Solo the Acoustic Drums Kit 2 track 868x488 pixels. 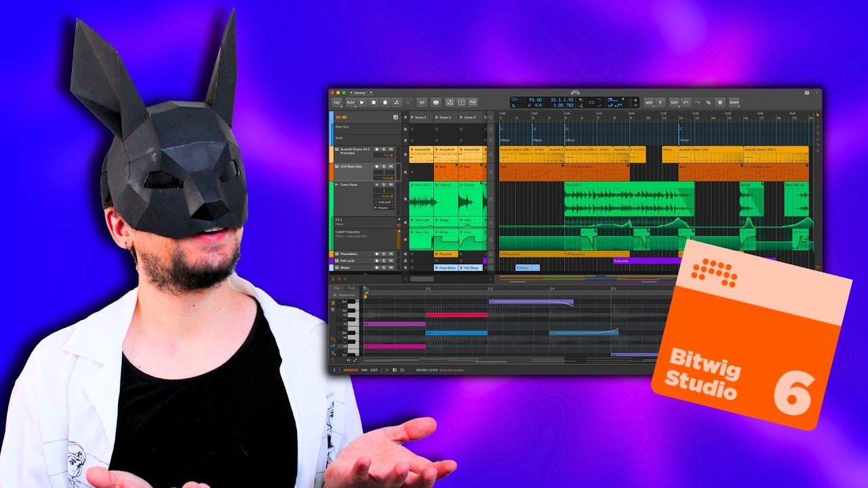click(384, 149)
